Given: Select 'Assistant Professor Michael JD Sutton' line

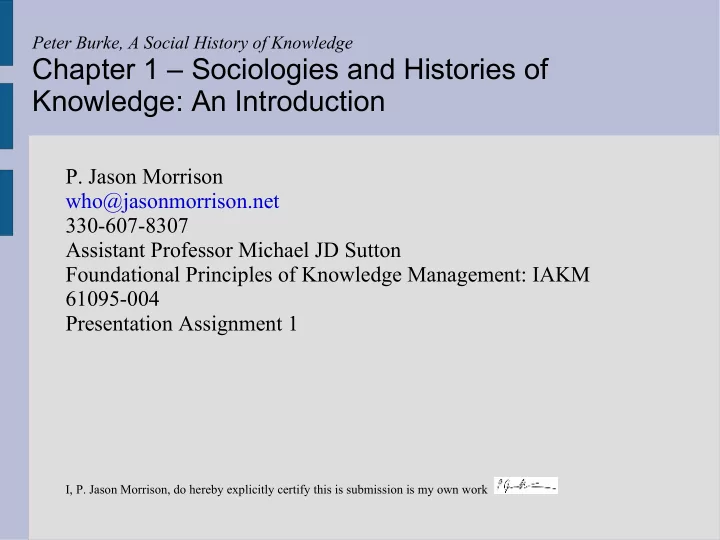Looking at the screenshot, I should coord(233,250).
